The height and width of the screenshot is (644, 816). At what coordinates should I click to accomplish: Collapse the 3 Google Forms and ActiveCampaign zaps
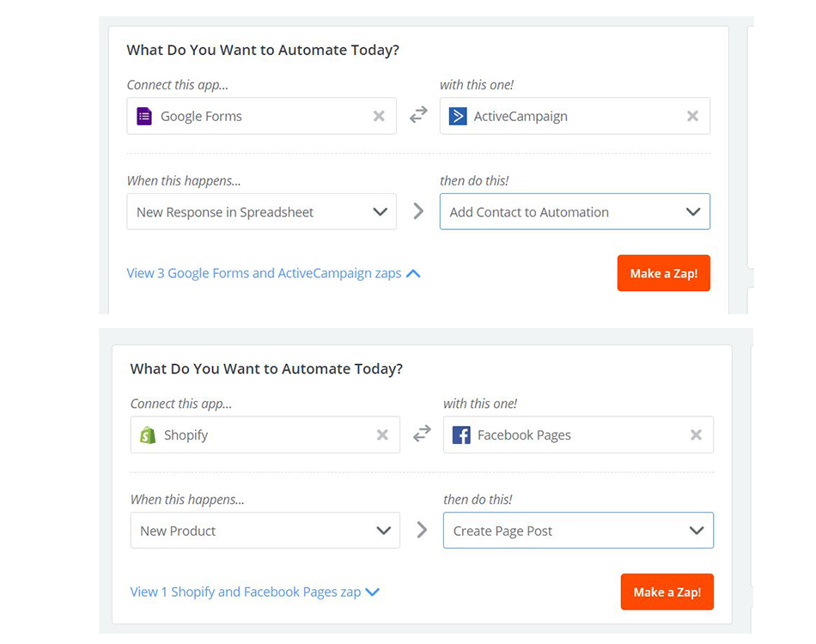[273, 273]
